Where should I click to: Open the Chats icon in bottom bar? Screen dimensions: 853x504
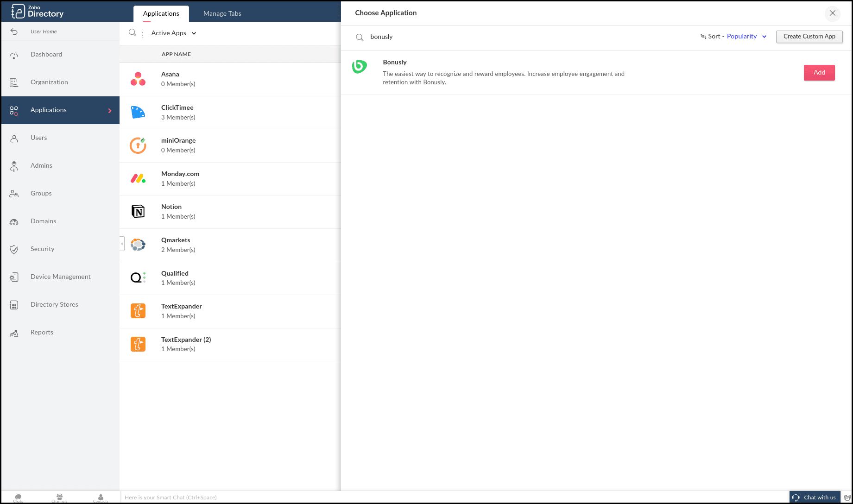pos(18,498)
